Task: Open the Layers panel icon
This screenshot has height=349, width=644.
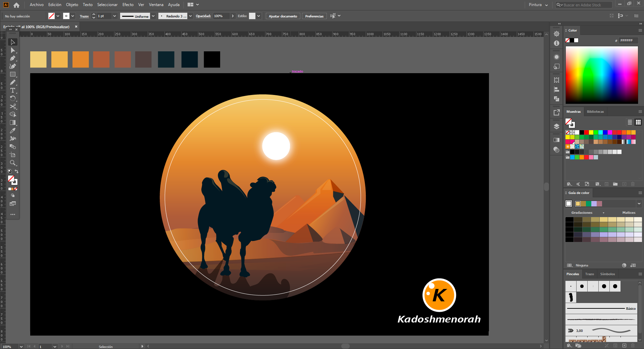Action: pyautogui.click(x=556, y=126)
